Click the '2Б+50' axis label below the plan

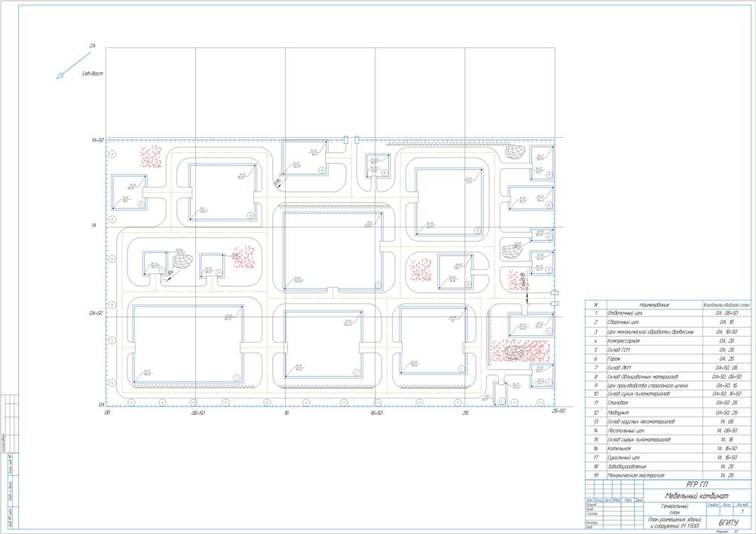[x=559, y=411]
